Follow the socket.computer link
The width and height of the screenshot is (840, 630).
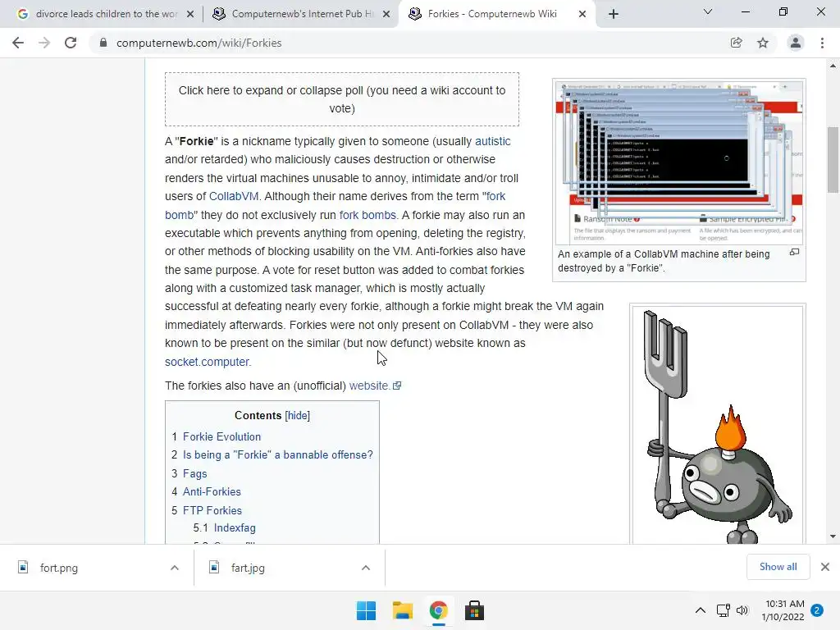click(207, 362)
